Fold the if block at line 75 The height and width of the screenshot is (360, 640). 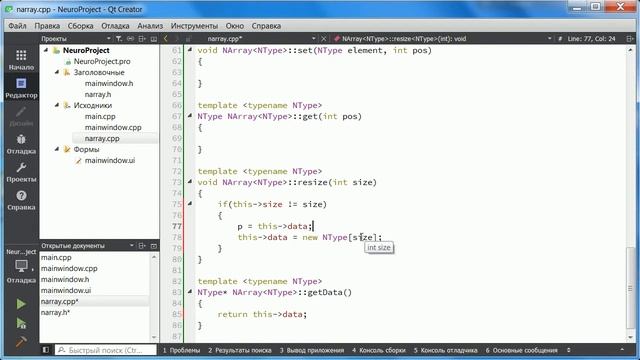click(190, 204)
